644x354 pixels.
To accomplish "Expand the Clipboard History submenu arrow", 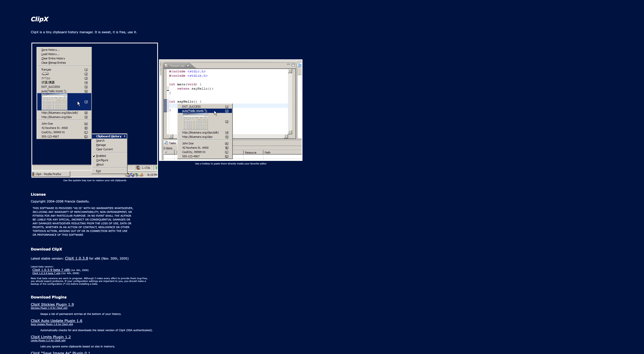I will (125, 136).
